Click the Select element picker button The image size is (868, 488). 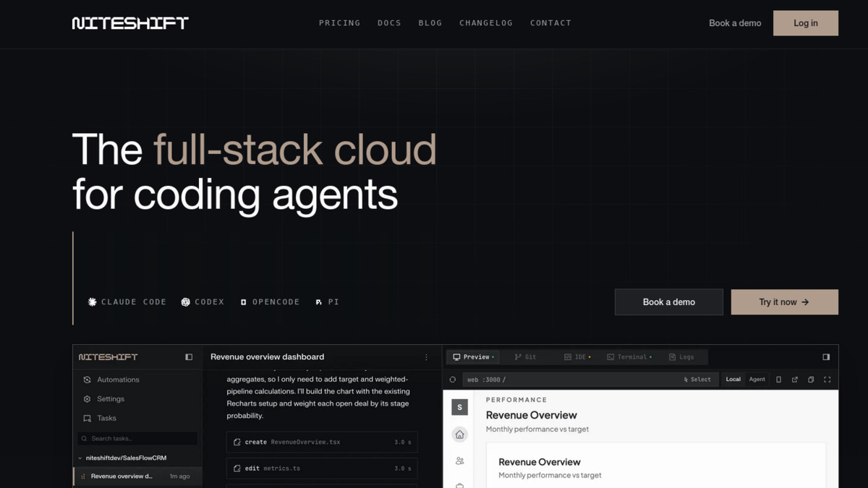point(697,380)
